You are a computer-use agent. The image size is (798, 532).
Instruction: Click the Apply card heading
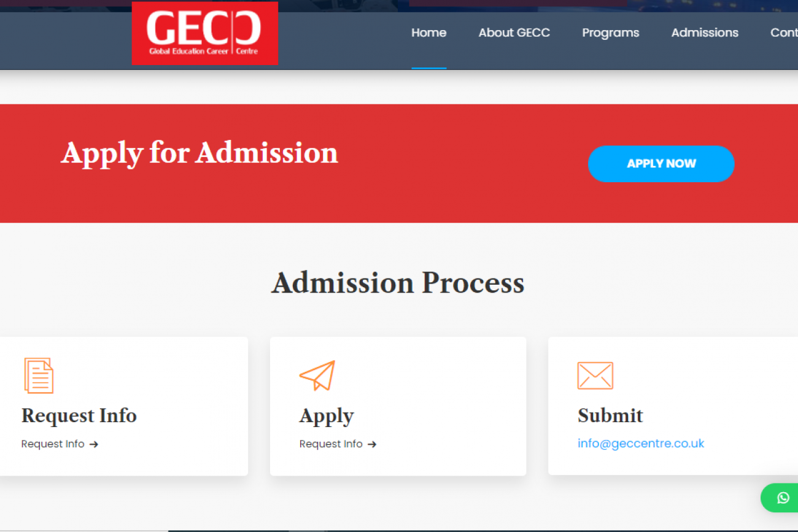click(x=327, y=416)
